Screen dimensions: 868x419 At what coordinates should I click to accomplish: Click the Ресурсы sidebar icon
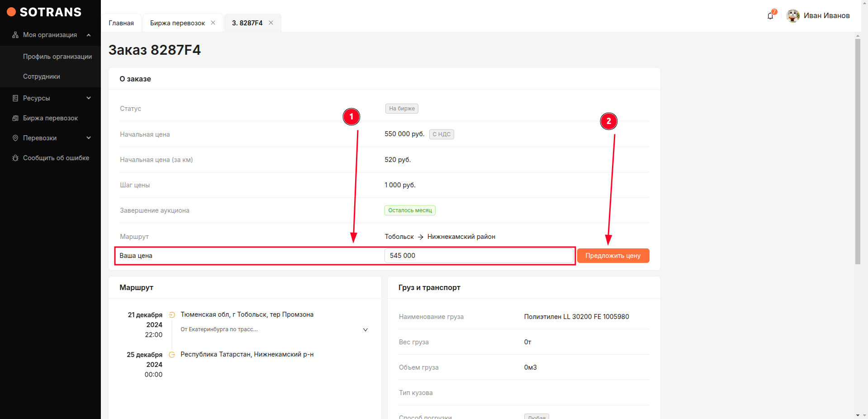coord(15,98)
